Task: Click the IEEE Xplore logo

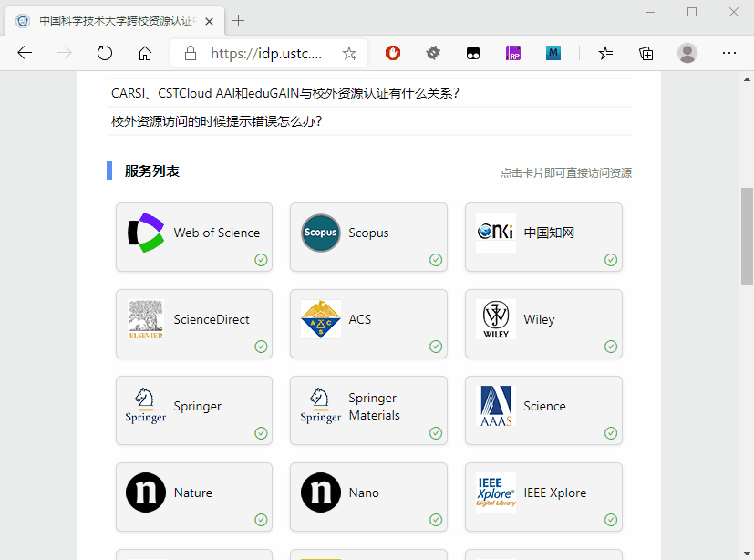Action: pyautogui.click(x=496, y=493)
